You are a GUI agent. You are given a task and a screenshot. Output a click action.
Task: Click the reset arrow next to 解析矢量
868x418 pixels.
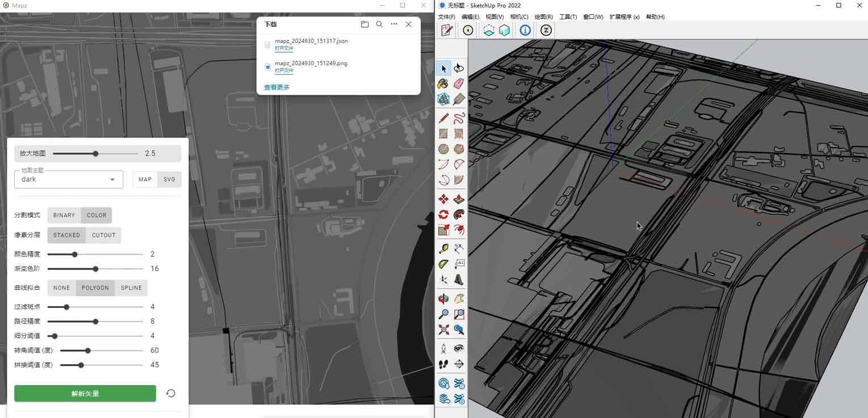tap(170, 394)
